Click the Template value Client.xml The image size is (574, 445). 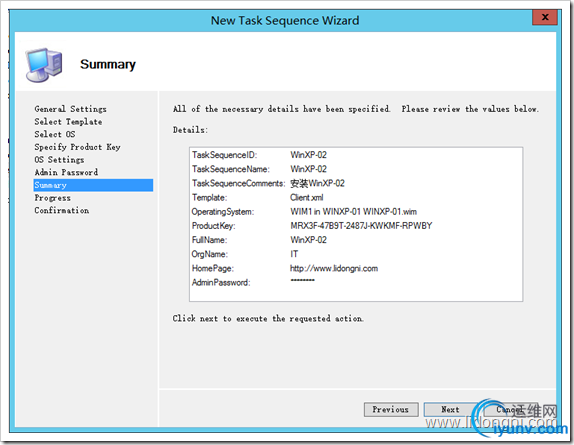point(306,198)
